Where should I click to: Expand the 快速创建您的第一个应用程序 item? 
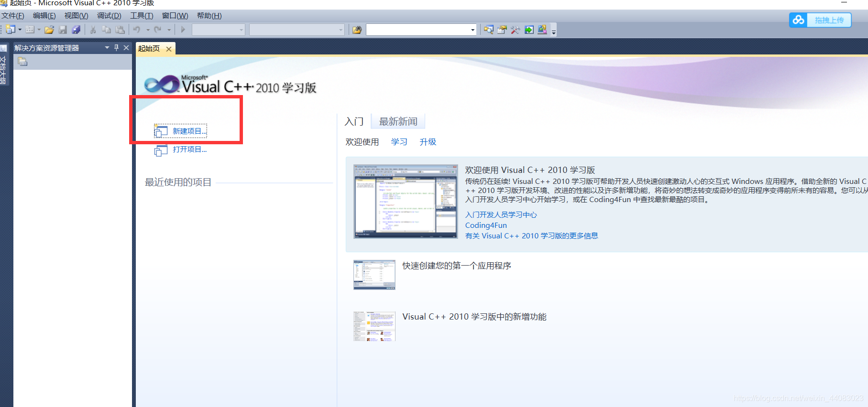point(457,266)
